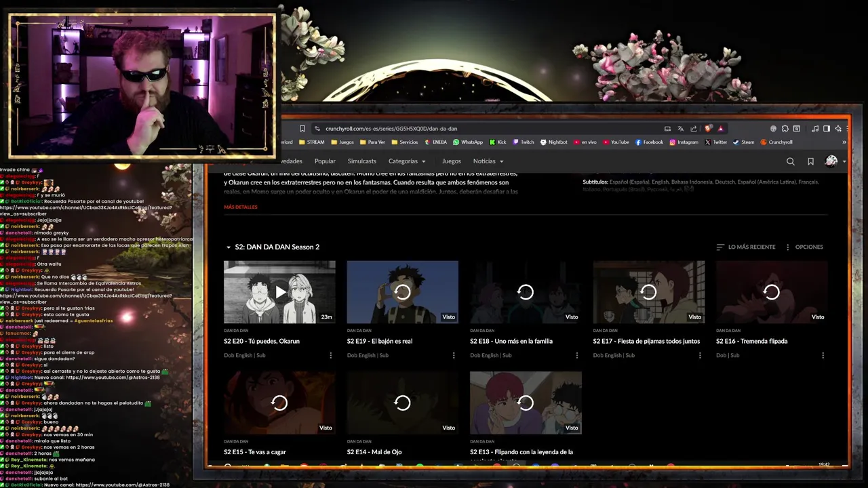Click the share page icon in address bar
This screenshot has width=868, height=488.
[693, 129]
